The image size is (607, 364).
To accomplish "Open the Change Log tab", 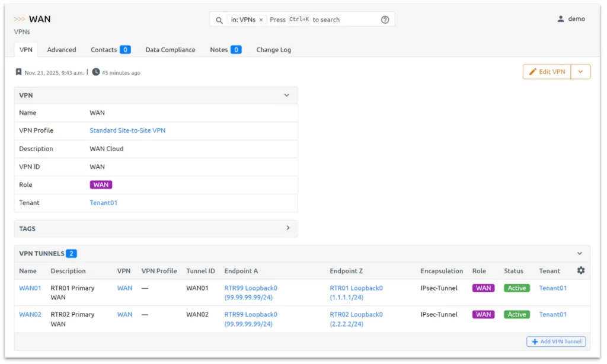I will (273, 50).
